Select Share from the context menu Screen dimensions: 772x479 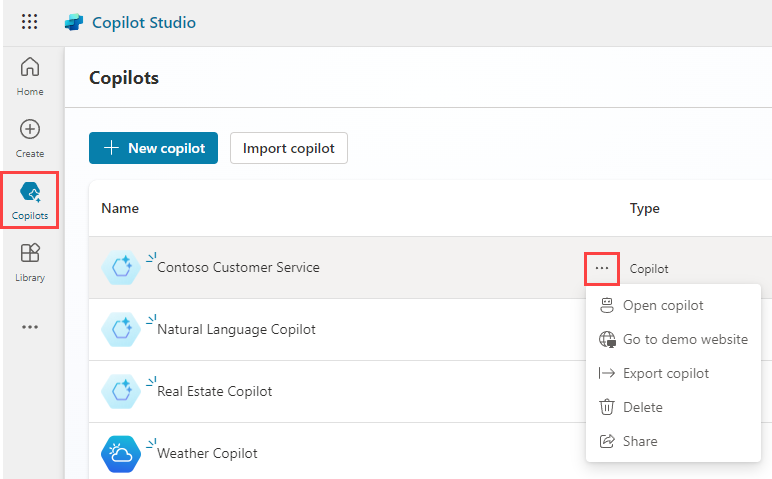point(673,441)
